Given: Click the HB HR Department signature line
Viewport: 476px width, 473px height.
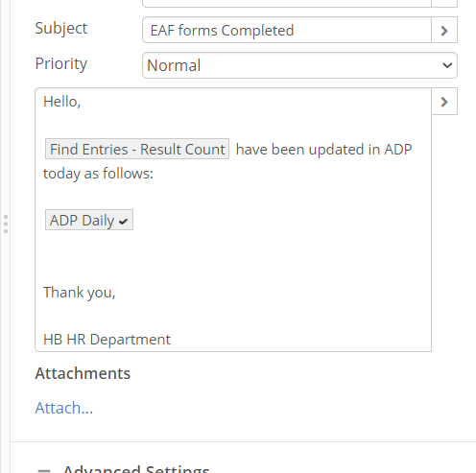Looking at the screenshot, I should (107, 340).
